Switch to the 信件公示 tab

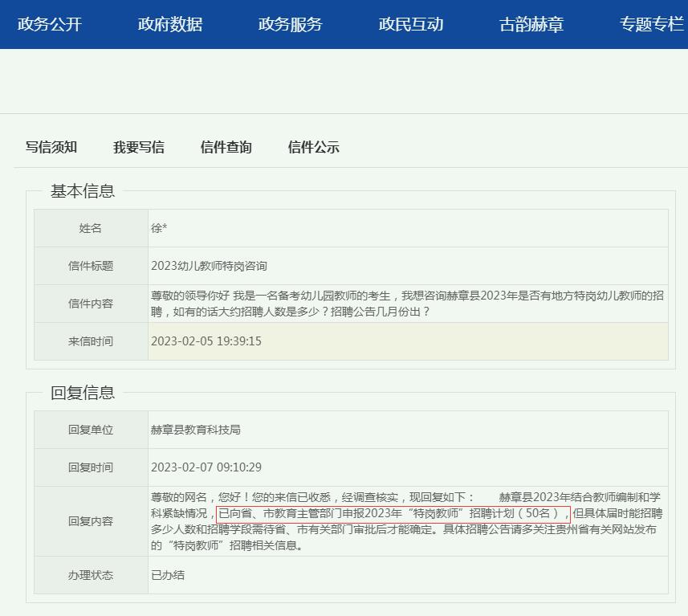tap(313, 147)
